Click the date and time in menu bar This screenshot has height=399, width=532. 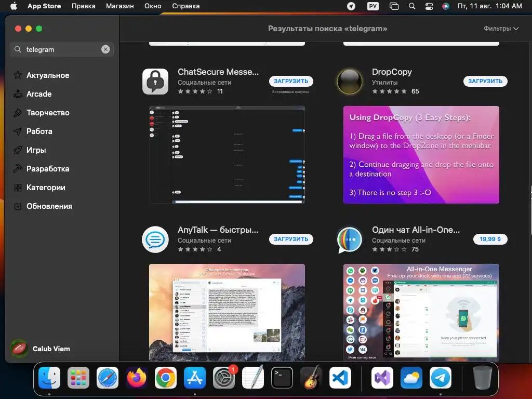point(489,6)
